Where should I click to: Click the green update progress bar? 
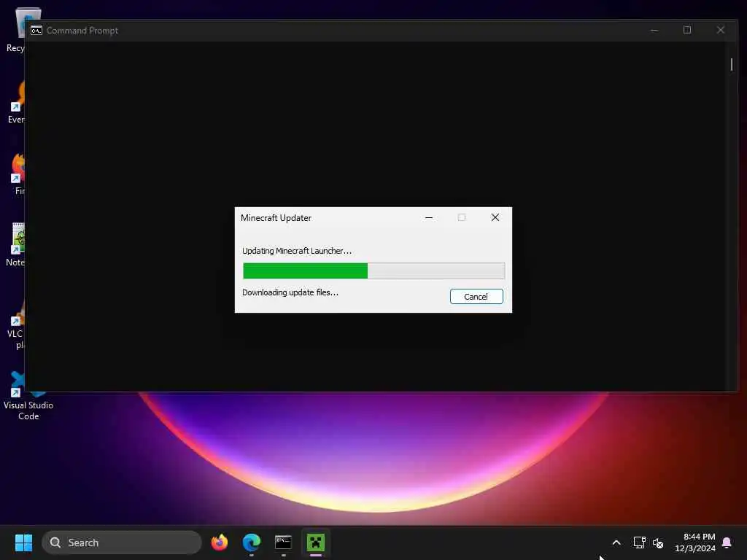tap(373, 271)
